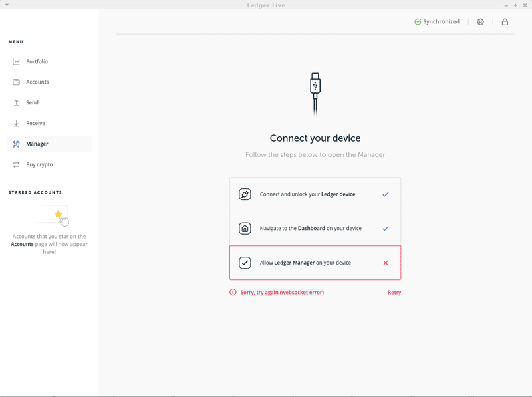Click the Retry link
Viewport: 532px width, 397px height.
tap(394, 292)
